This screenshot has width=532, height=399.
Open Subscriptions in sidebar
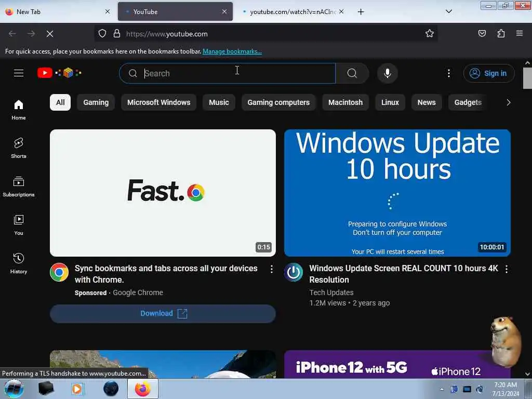[x=19, y=187]
